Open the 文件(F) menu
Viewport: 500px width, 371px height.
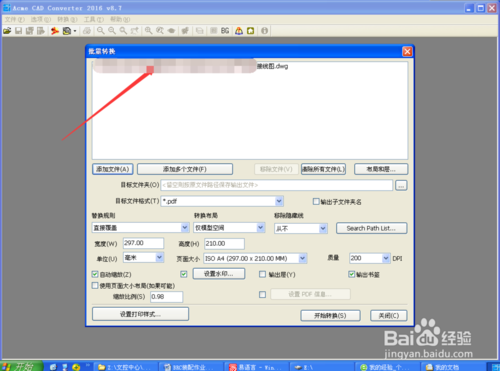coord(15,19)
